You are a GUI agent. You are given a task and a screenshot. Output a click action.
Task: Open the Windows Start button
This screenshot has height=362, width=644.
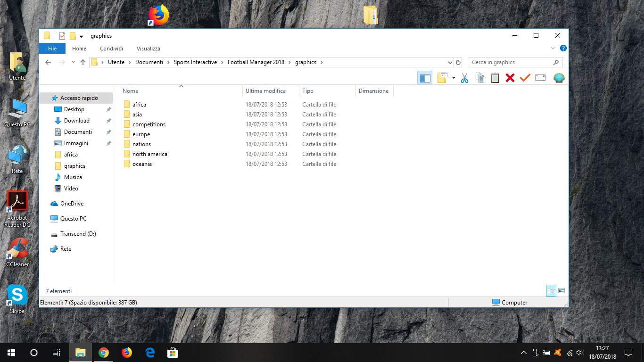pos(11,353)
